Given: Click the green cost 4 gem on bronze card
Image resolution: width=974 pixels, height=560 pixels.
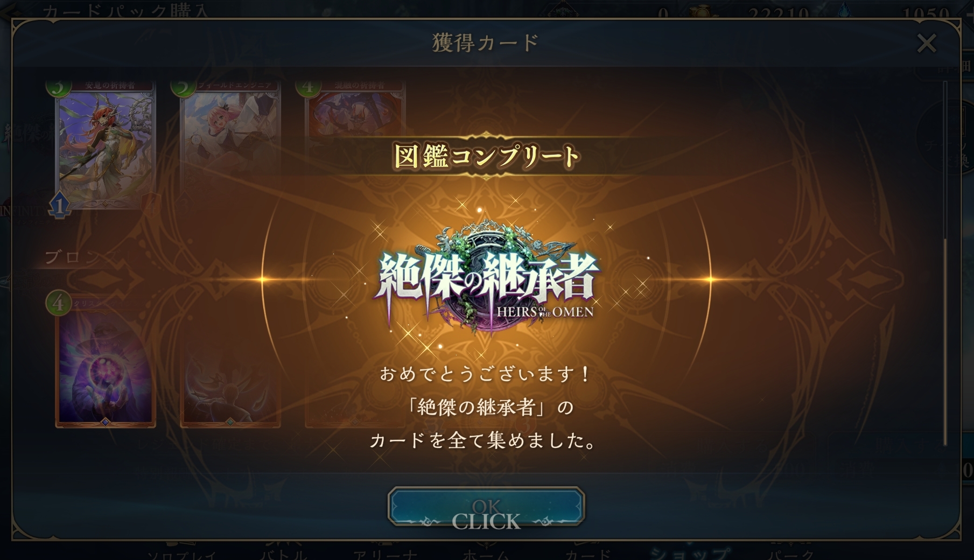Looking at the screenshot, I should [x=59, y=303].
